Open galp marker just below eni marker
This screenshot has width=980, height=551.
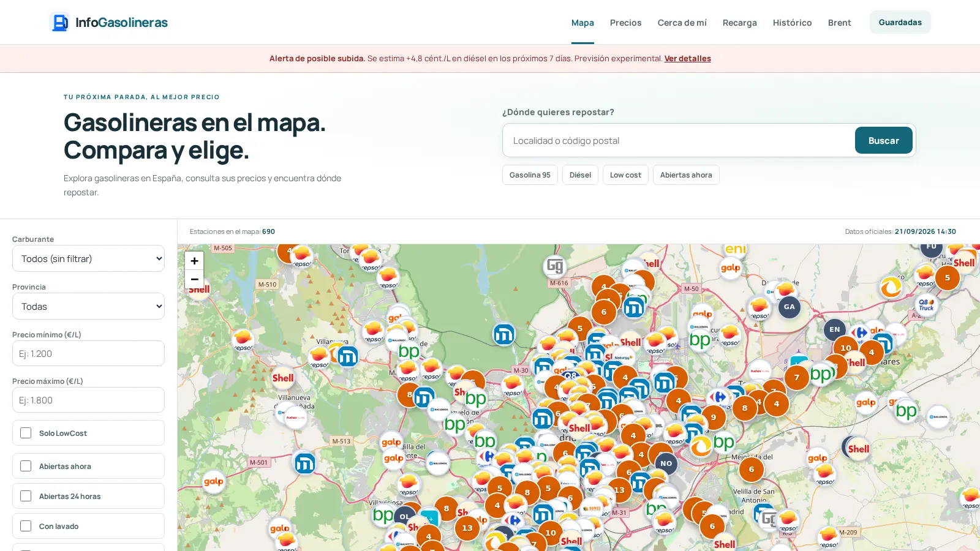point(730,268)
